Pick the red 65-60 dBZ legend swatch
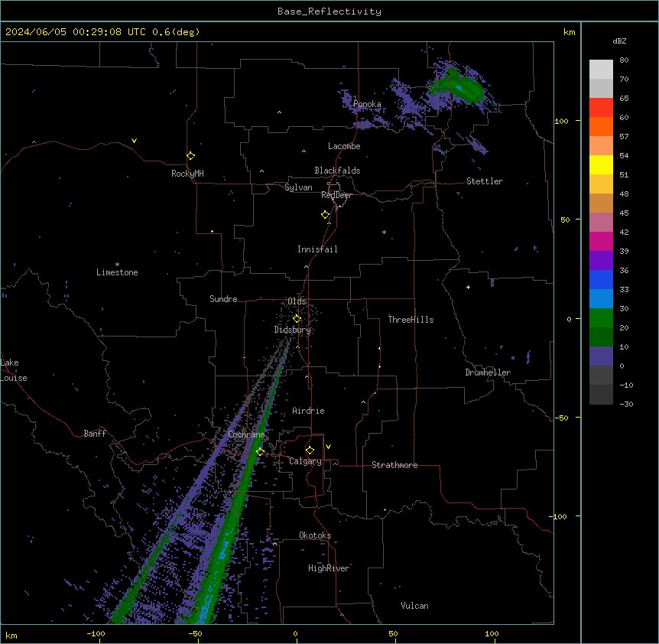659x644 pixels. point(601,108)
